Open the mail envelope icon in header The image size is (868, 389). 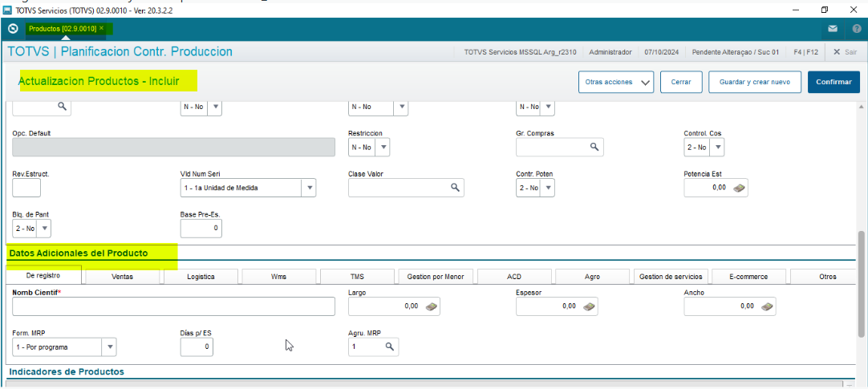pos(833,29)
